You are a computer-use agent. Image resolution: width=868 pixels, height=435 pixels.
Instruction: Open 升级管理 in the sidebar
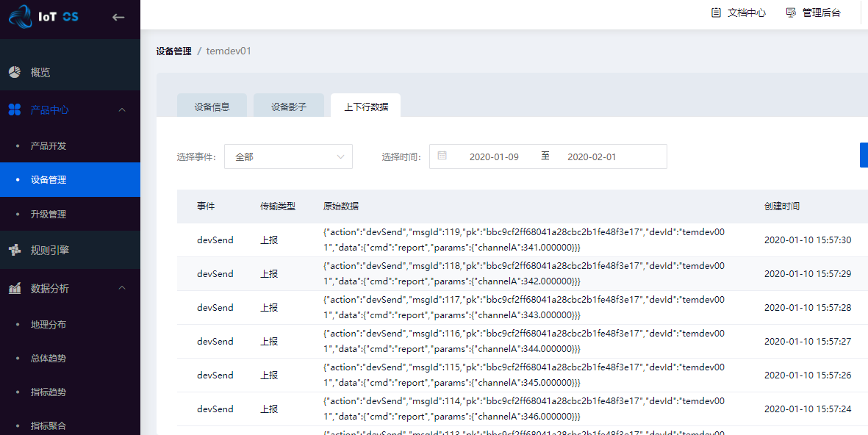tap(49, 214)
